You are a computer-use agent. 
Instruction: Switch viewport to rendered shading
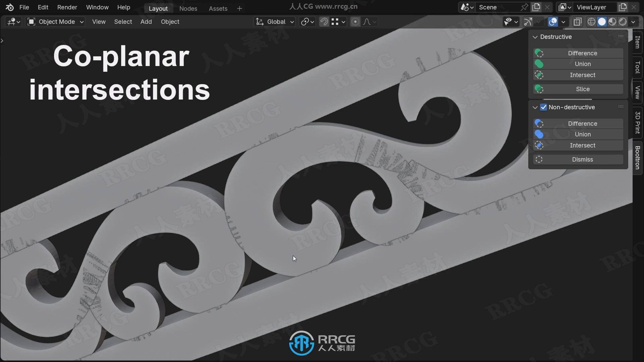623,22
